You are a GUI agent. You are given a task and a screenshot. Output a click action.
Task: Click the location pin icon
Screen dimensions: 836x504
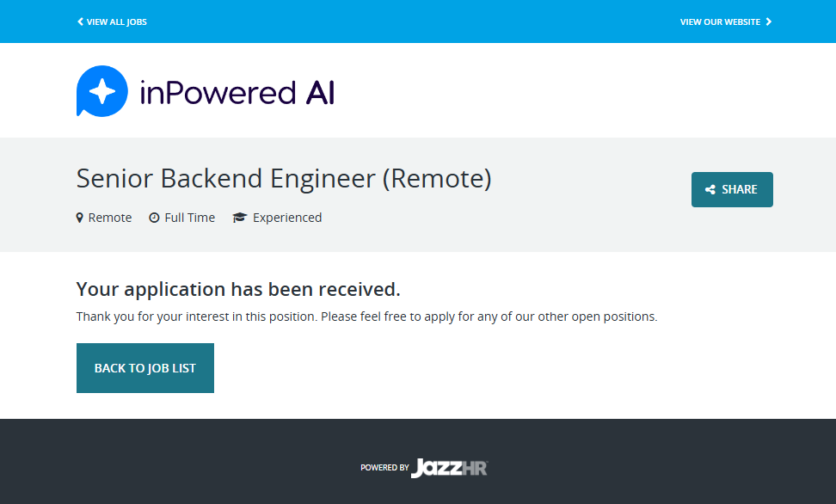(80, 218)
